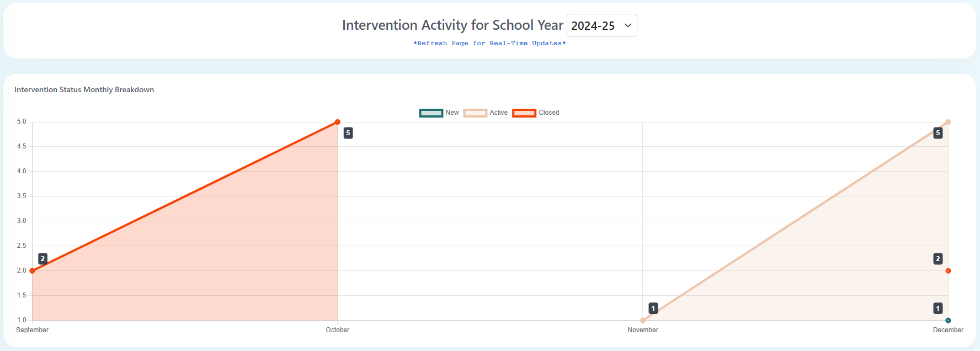Select the teal New point at December
The image size is (980, 351).
[948, 320]
